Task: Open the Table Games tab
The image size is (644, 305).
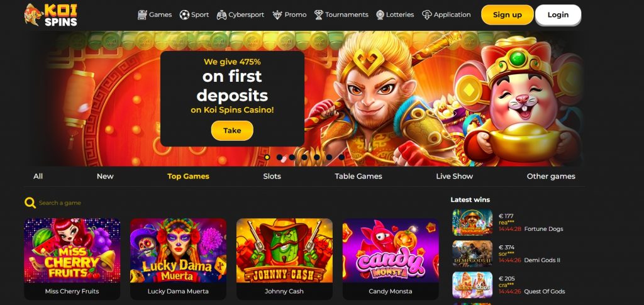Action: [358, 176]
